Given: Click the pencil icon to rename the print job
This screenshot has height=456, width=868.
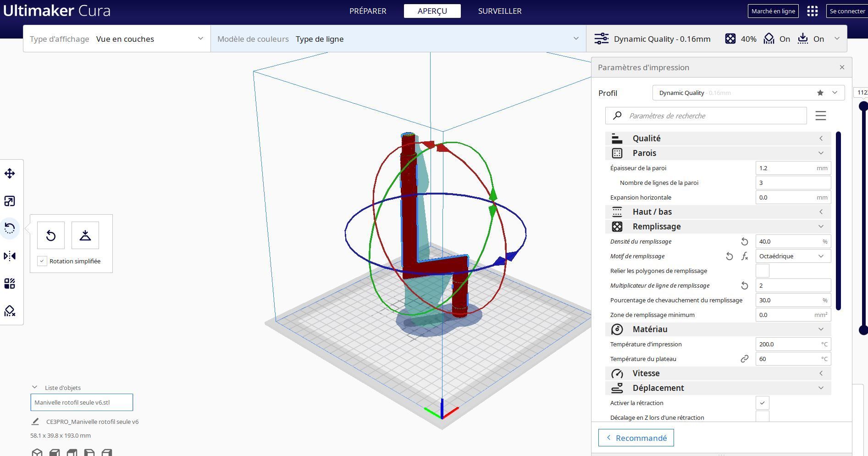Looking at the screenshot, I should [35, 422].
